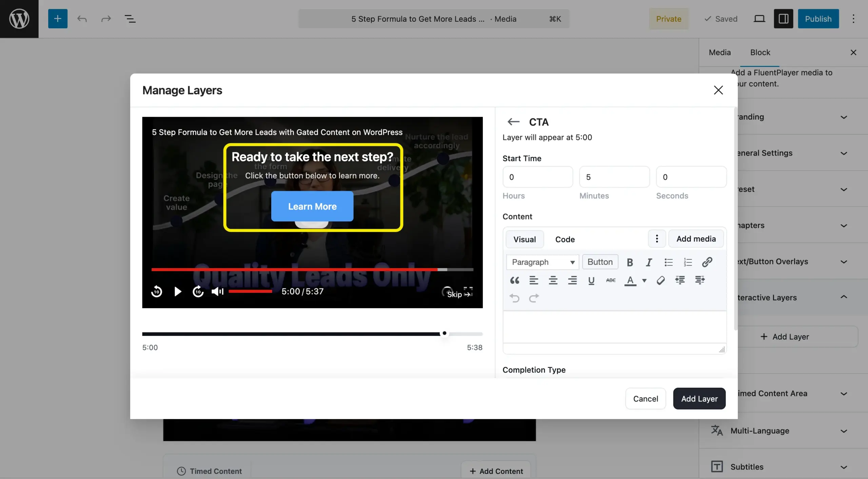Click the Button insert toolbar item

pos(600,262)
